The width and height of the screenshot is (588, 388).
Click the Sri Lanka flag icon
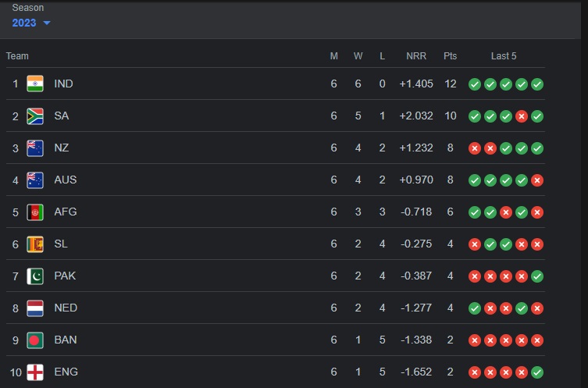[35, 244]
